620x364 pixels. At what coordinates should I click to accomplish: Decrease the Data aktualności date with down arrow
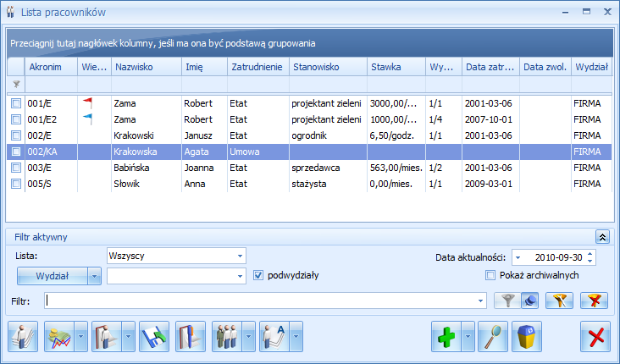pos(590,262)
